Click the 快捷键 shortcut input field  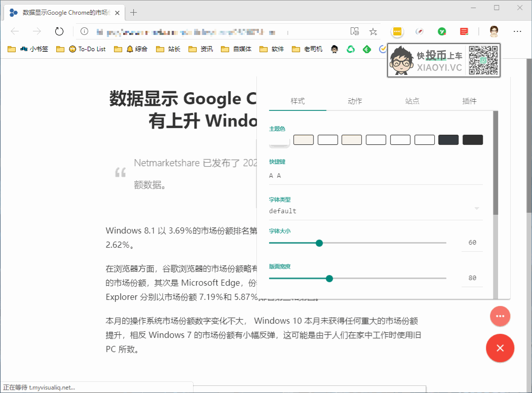pyautogui.click(x=376, y=176)
